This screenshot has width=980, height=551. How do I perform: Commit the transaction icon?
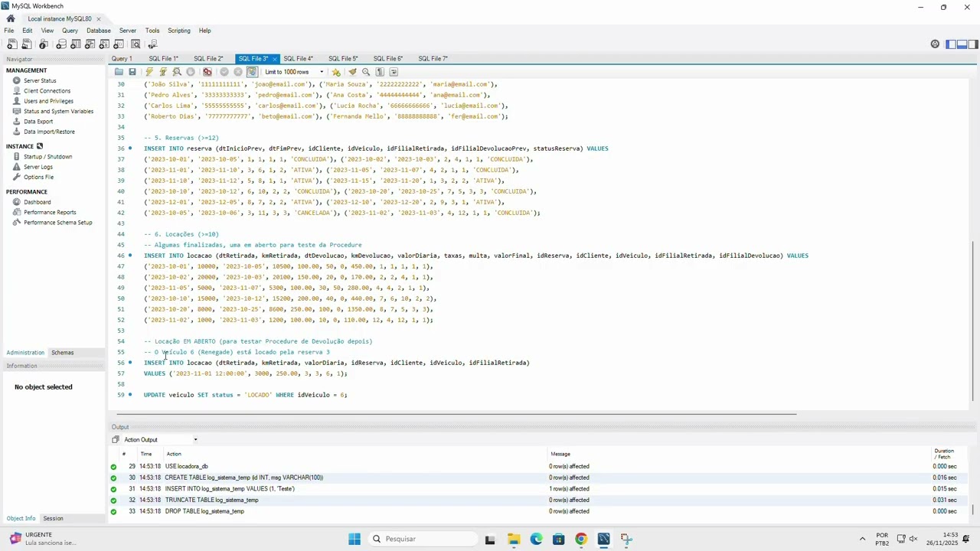click(x=224, y=72)
